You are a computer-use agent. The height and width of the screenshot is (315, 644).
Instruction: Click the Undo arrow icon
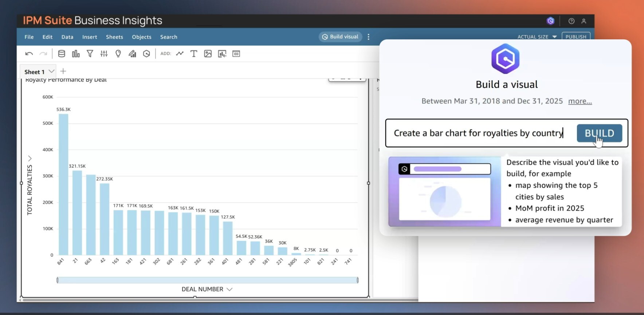[x=29, y=54]
